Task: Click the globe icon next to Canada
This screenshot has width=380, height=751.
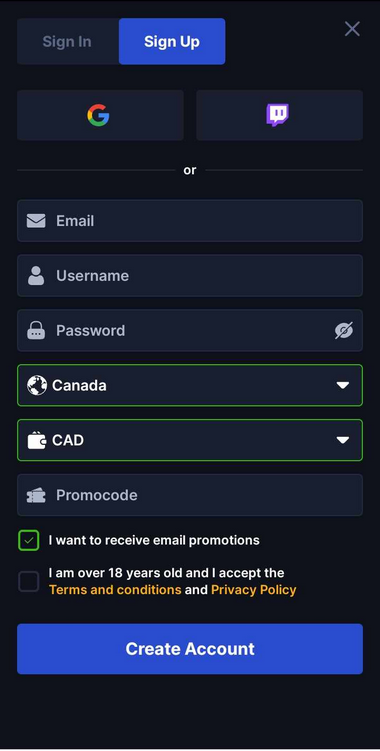Action: coord(37,385)
